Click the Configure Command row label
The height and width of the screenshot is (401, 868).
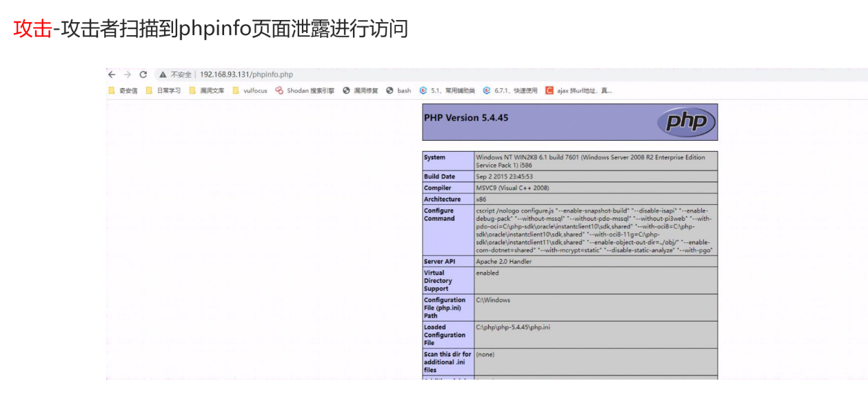[x=439, y=215]
